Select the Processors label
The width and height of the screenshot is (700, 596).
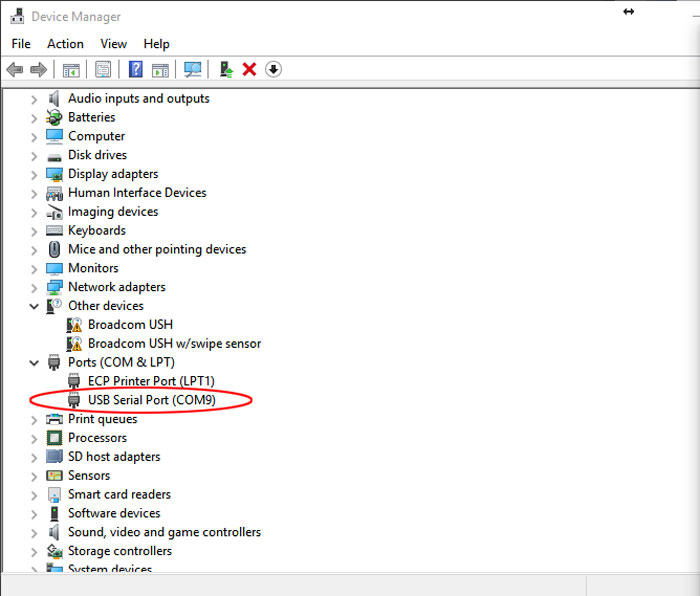tap(97, 438)
